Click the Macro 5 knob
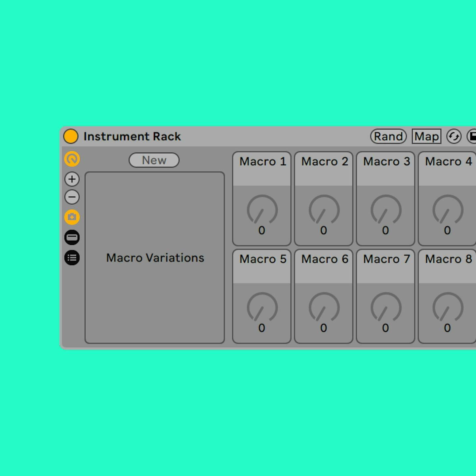 click(262, 307)
